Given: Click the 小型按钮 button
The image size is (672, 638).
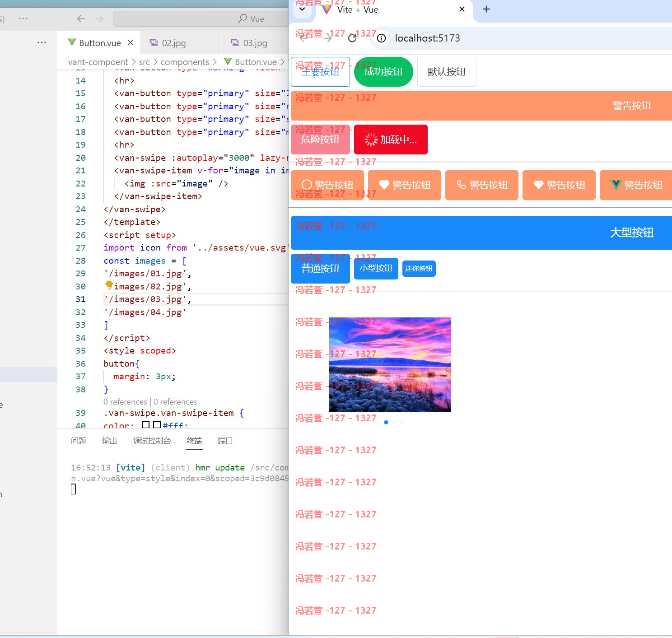Looking at the screenshot, I should (376, 269).
